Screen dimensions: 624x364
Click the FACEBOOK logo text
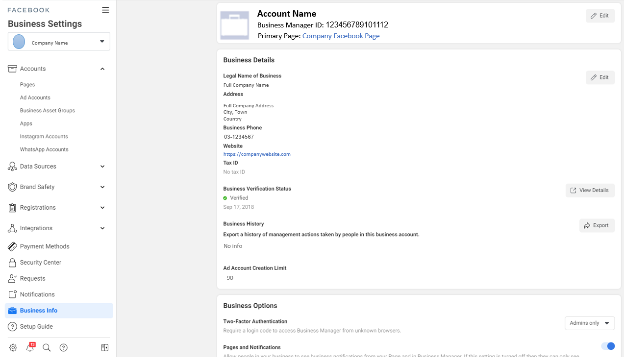(29, 10)
